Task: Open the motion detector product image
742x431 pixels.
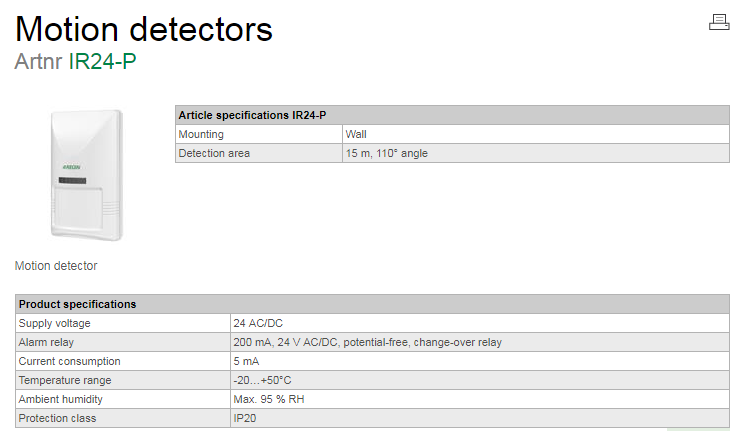Action: (86, 176)
